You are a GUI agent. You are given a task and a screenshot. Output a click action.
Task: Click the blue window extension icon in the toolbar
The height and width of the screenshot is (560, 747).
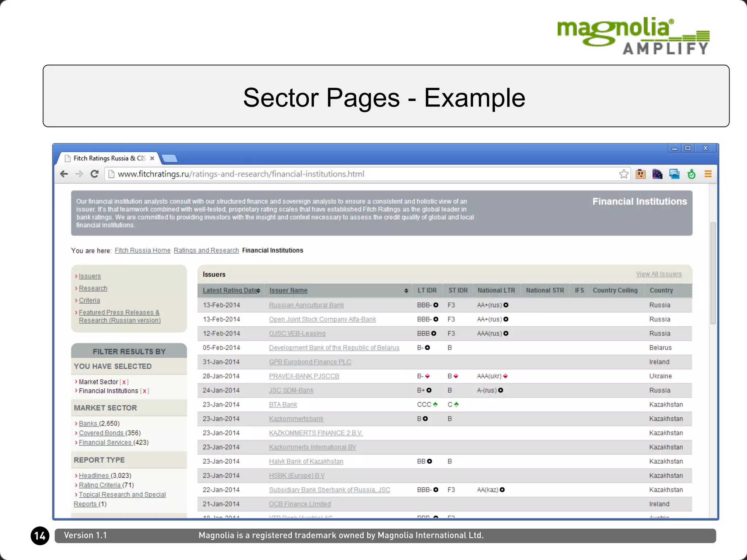(x=674, y=174)
